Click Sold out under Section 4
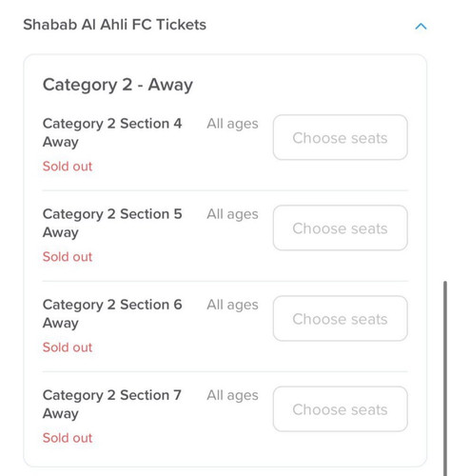The height and width of the screenshot is (476, 450). [x=68, y=167]
